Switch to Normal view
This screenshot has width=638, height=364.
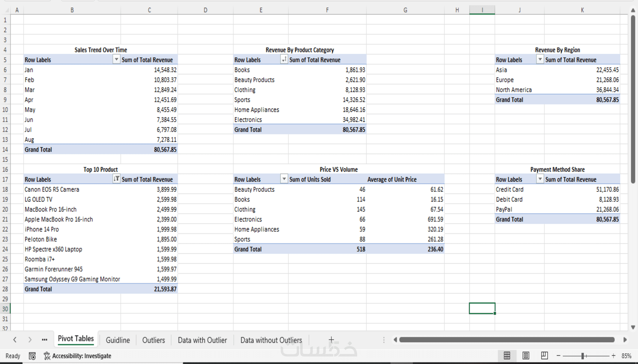507,355
